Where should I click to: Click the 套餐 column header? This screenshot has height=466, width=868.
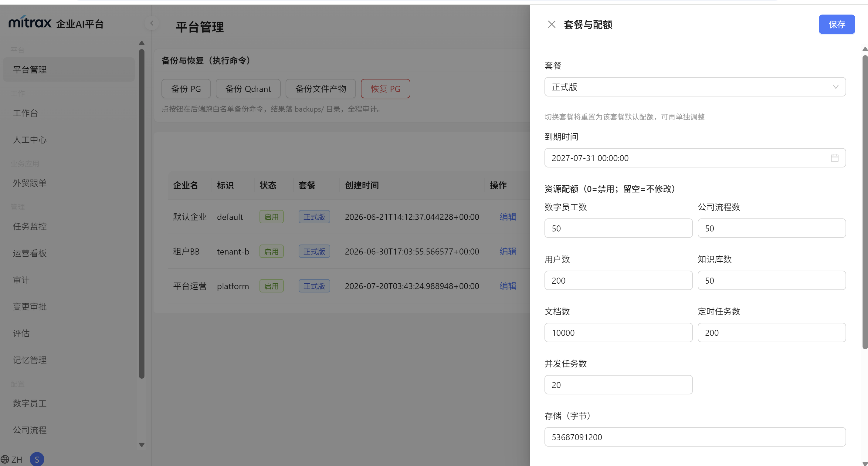click(x=307, y=185)
